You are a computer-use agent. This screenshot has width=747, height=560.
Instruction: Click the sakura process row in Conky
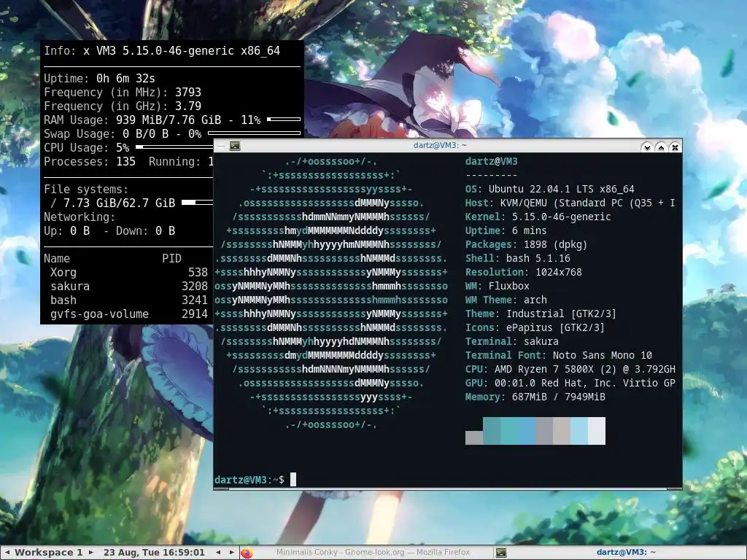[x=128, y=286]
